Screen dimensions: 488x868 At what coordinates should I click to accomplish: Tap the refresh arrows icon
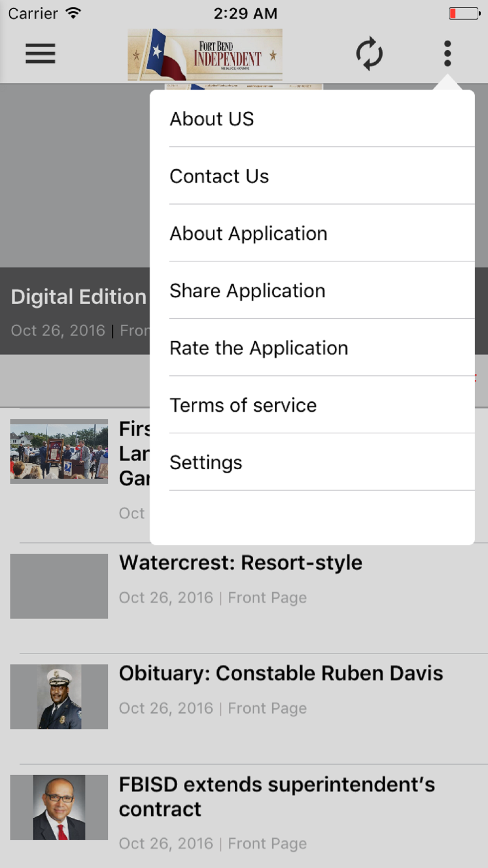click(369, 53)
